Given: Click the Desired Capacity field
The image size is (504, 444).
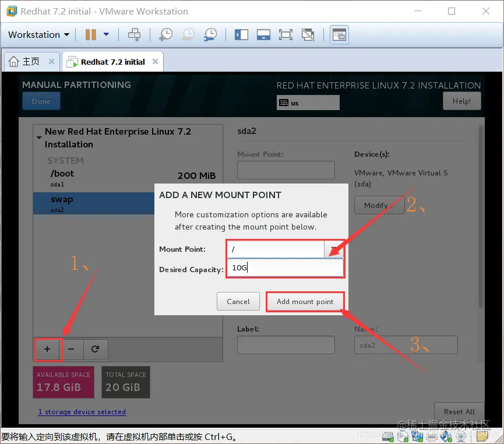Looking at the screenshot, I should point(286,268).
